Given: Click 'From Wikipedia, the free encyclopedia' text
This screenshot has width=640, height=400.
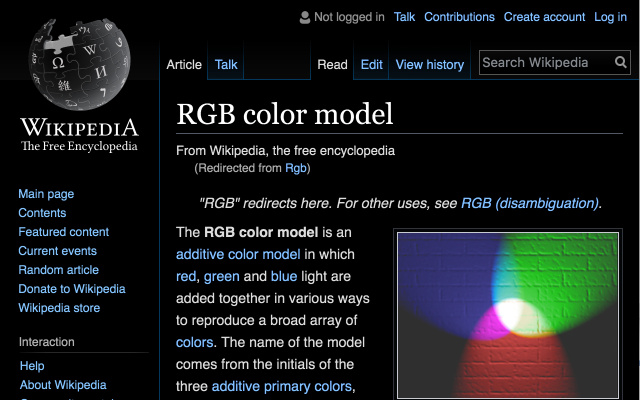Looking at the screenshot, I should [x=285, y=151].
